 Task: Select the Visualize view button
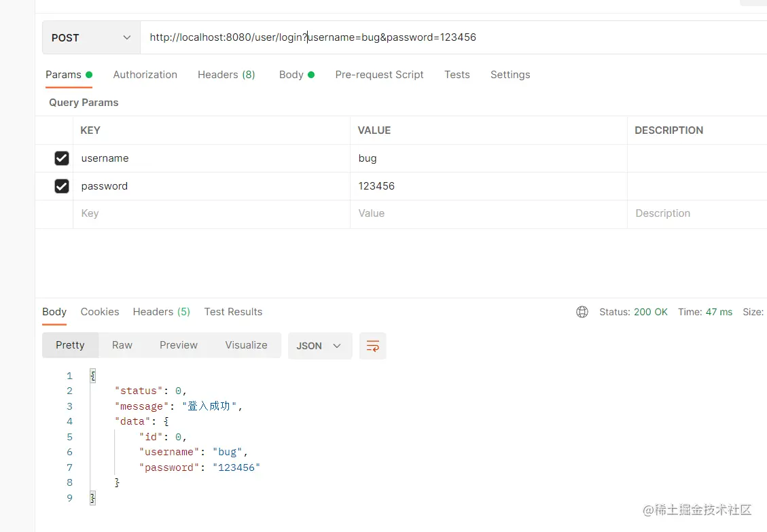246,345
